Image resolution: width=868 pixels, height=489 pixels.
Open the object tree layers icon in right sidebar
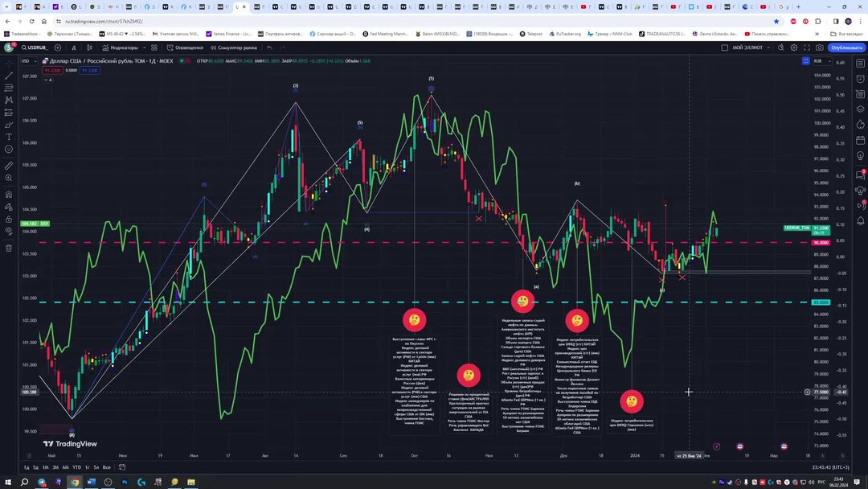pyautogui.click(x=860, y=109)
